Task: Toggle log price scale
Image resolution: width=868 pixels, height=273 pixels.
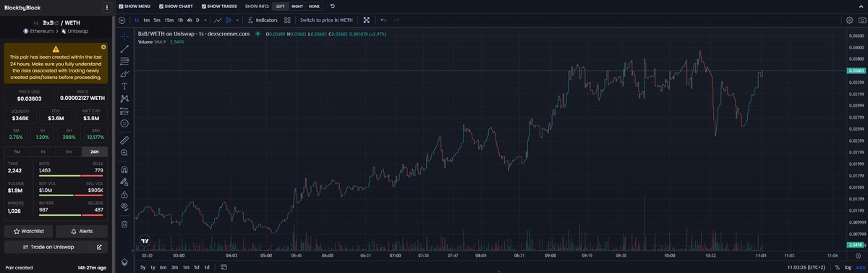Action: tap(847, 267)
